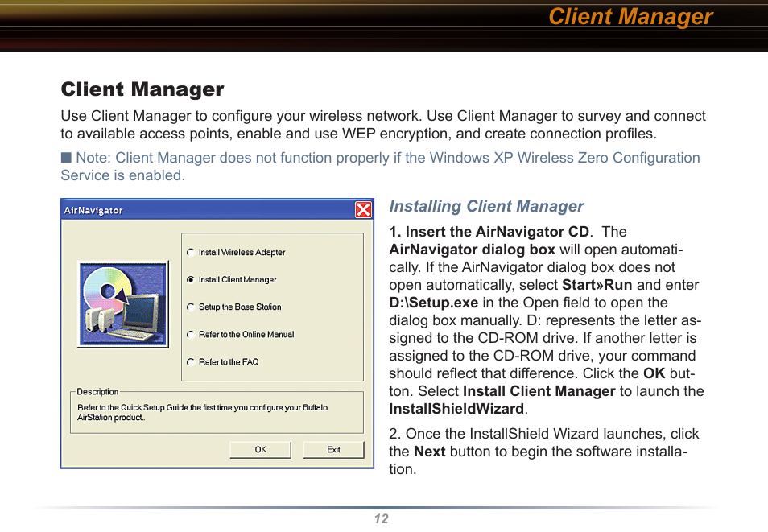Click the bold 'Next' word in step 2

pyautogui.click(x=430, y=452)
